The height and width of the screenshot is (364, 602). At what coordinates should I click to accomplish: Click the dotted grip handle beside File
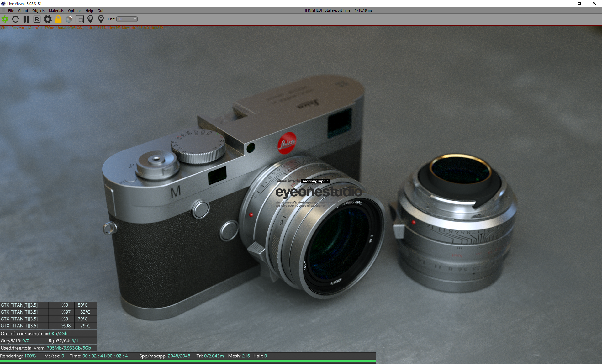[x=3, y=11]
